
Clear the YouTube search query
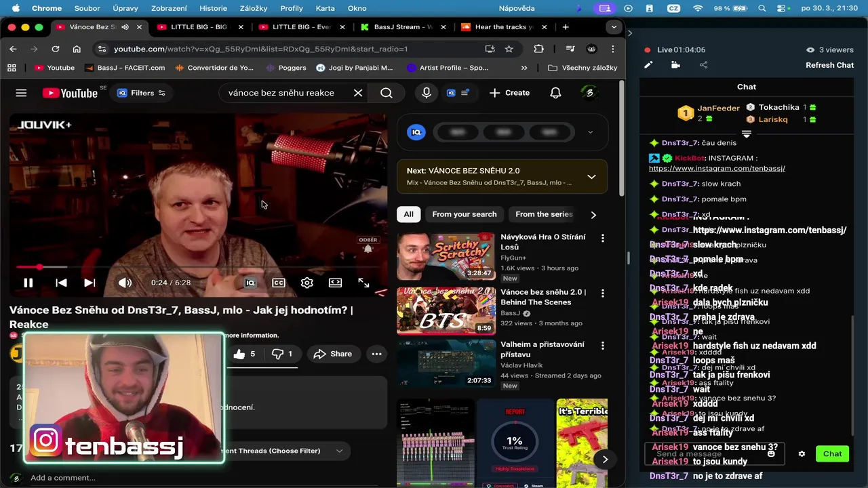point(358,93)
